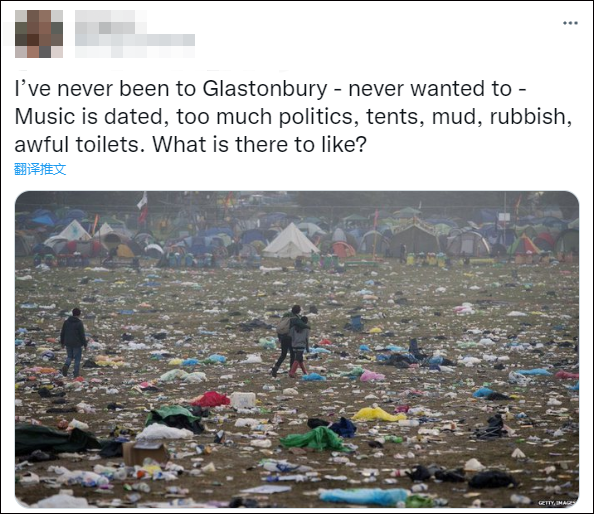The image size is (594, 514).
Task: Click the red and white flag in photo
Action: click(142, 208)
